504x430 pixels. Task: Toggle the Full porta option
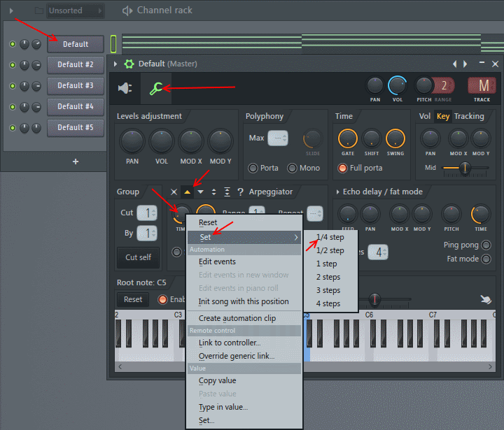(x=343, y=168)
